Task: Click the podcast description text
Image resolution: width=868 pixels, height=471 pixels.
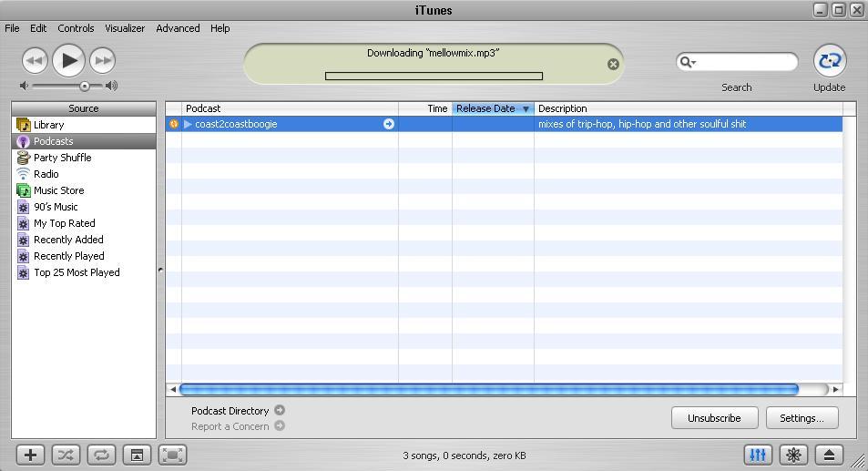Action: coord(642,124)
